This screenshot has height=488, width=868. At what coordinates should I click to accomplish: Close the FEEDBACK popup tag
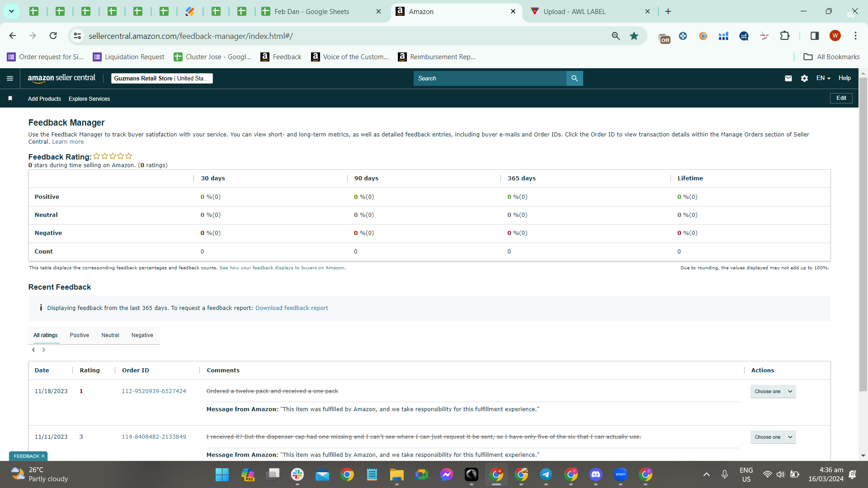coord(43,456)
